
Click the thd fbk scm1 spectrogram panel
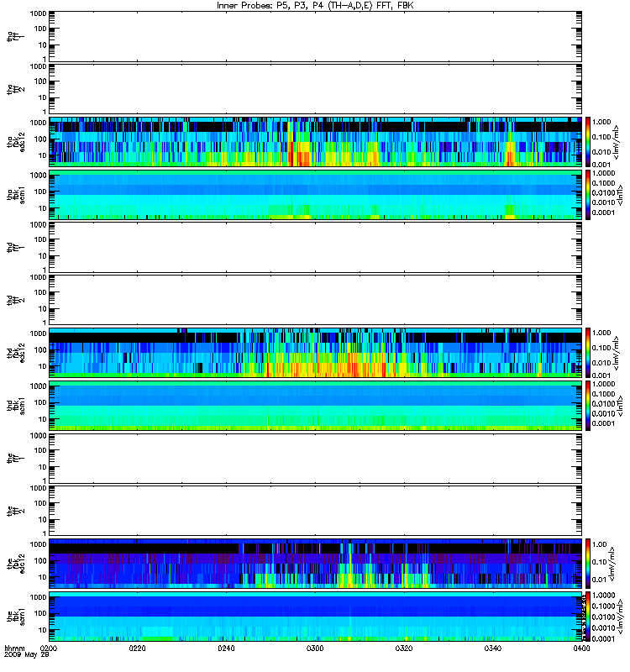[316, 406]
